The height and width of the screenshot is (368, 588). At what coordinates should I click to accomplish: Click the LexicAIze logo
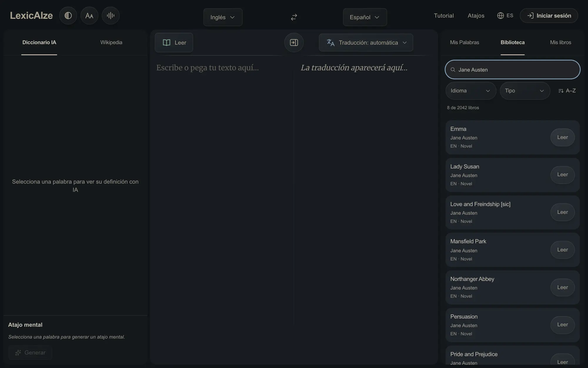click(x=31, y=16)
